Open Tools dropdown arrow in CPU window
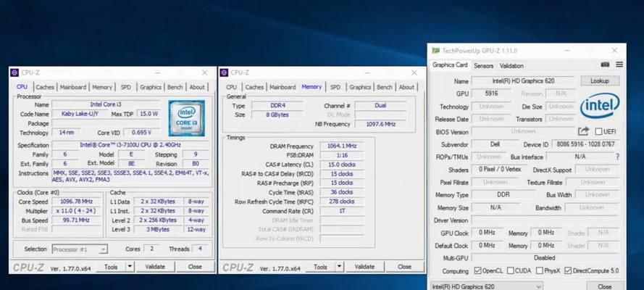 [130, 267]
